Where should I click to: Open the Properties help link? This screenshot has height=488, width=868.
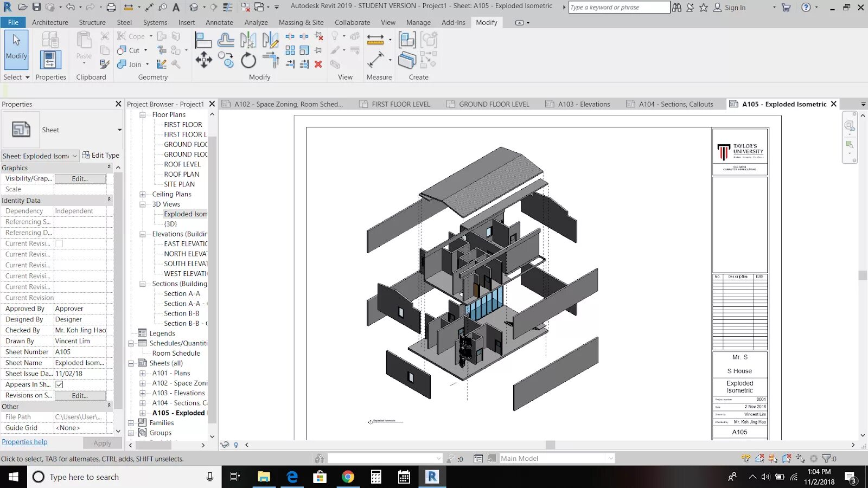pyautogui.click(x=24, y=442)
